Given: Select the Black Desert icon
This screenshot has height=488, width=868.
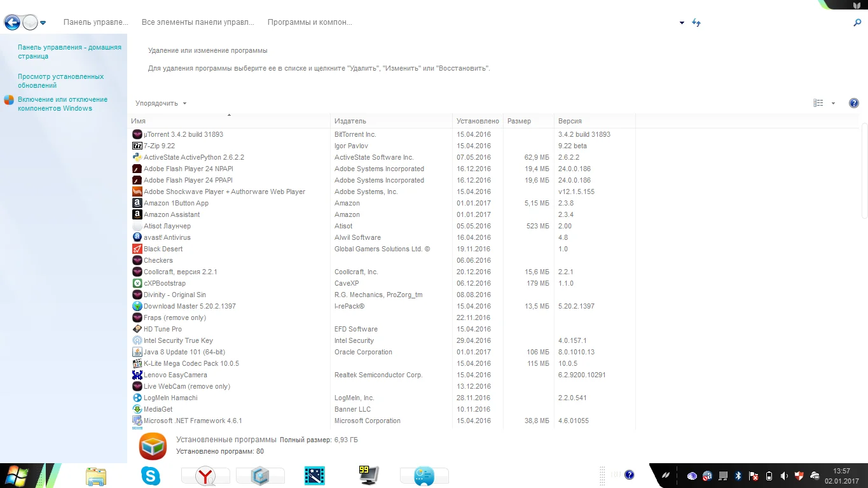Looking at the screenshot, I should [137, 249].
